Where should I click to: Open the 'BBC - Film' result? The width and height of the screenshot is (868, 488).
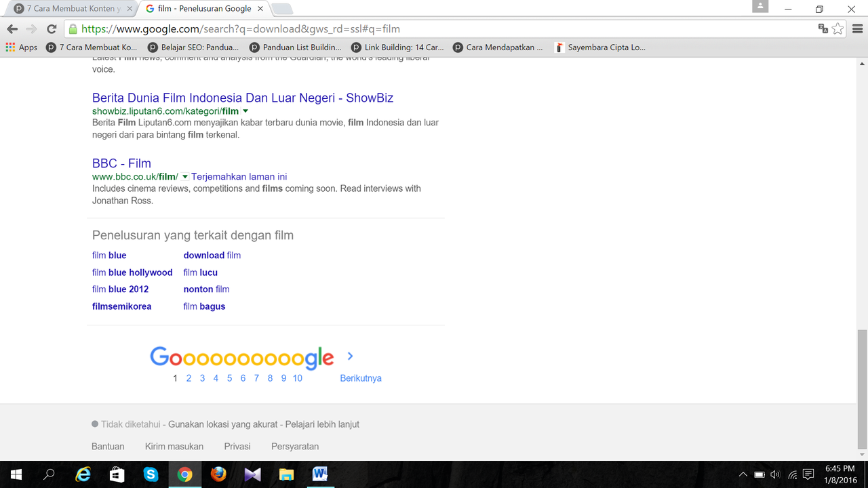[121, 163]
